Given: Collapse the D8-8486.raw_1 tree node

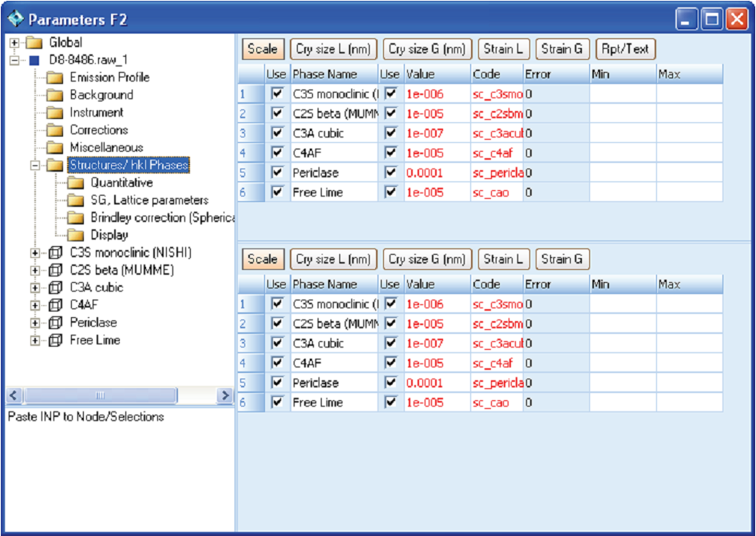Looking at the screenshot, I should [14, 60].
